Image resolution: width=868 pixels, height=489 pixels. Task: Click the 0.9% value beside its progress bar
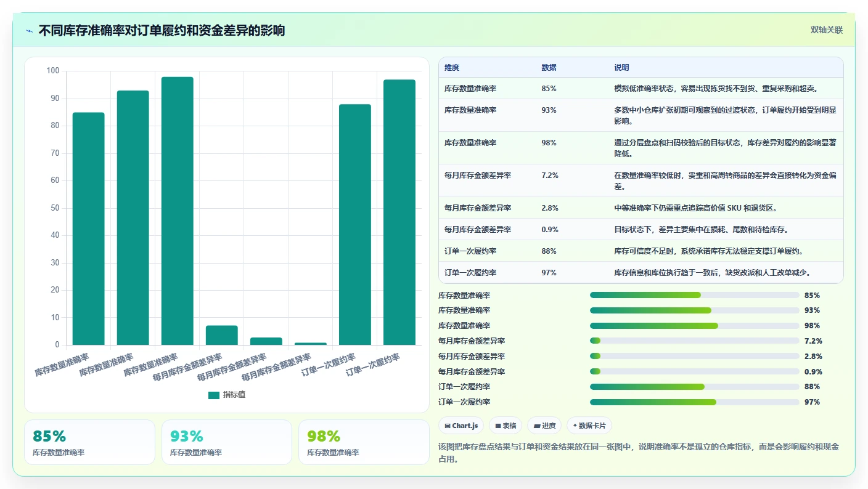pos(813,371)
